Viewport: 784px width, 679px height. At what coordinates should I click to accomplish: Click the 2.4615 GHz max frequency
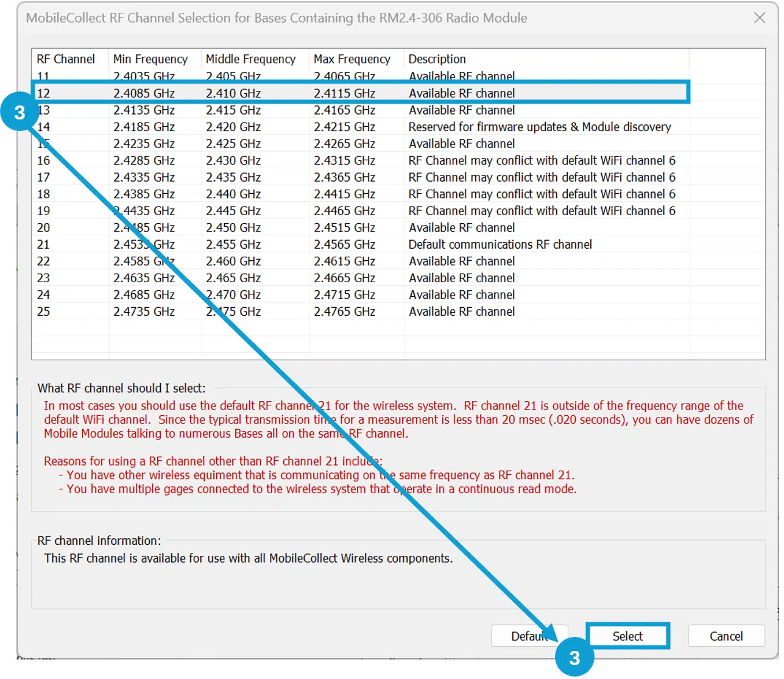point(344,261)
